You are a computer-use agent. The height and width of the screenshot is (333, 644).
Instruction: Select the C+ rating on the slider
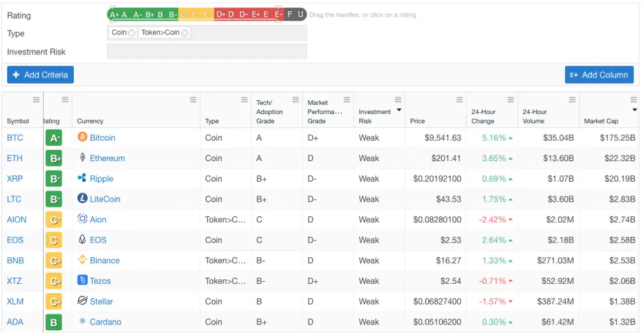[185, 15]
